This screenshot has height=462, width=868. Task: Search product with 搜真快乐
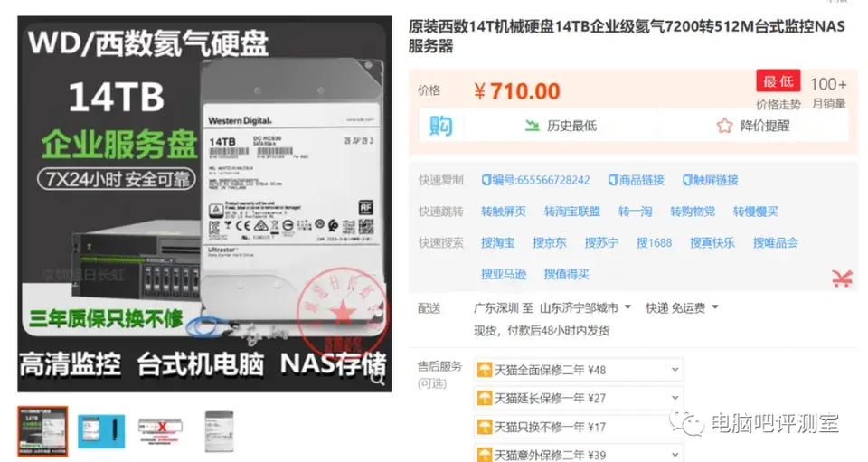(x=712, y=242)
